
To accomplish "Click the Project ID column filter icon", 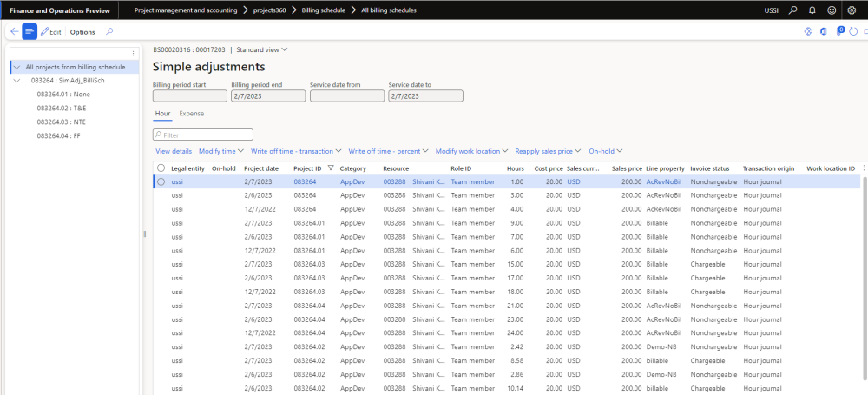I will coord(330,168).
